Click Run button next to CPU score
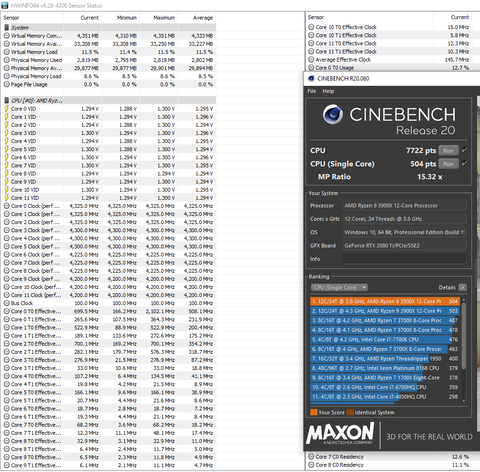The image size is (480, 472). [x=448, y=151]
